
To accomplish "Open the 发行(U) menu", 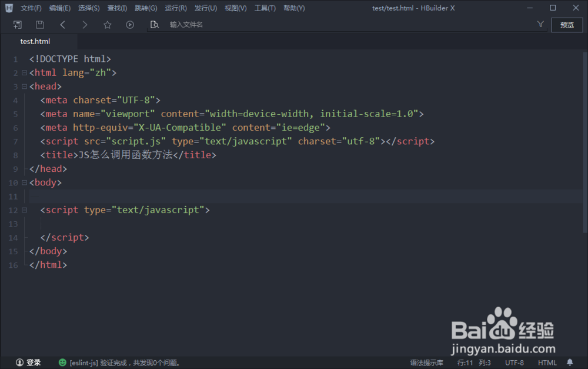I will click(x=205, y=8).
